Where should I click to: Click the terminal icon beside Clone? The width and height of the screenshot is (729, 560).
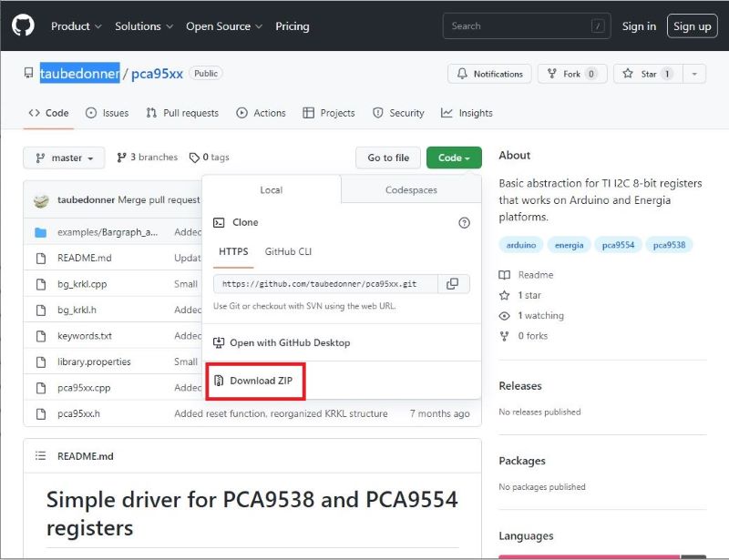(x=219, y=222)
